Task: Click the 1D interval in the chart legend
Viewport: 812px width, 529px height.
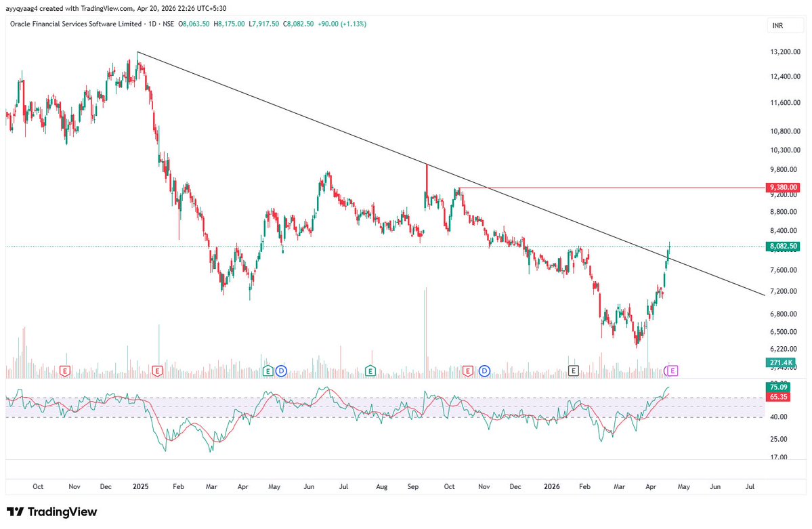Action: click(152, 24)
